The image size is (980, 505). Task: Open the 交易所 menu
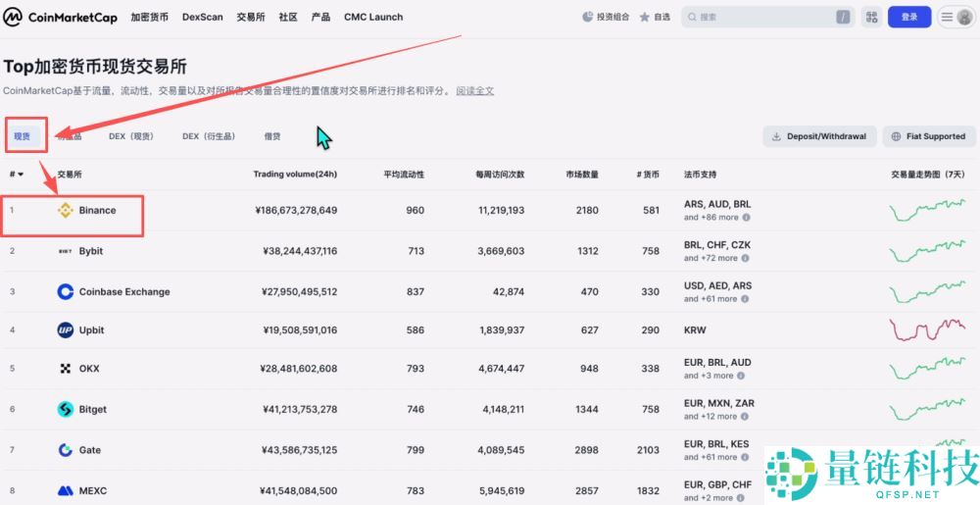click(251, 17)
